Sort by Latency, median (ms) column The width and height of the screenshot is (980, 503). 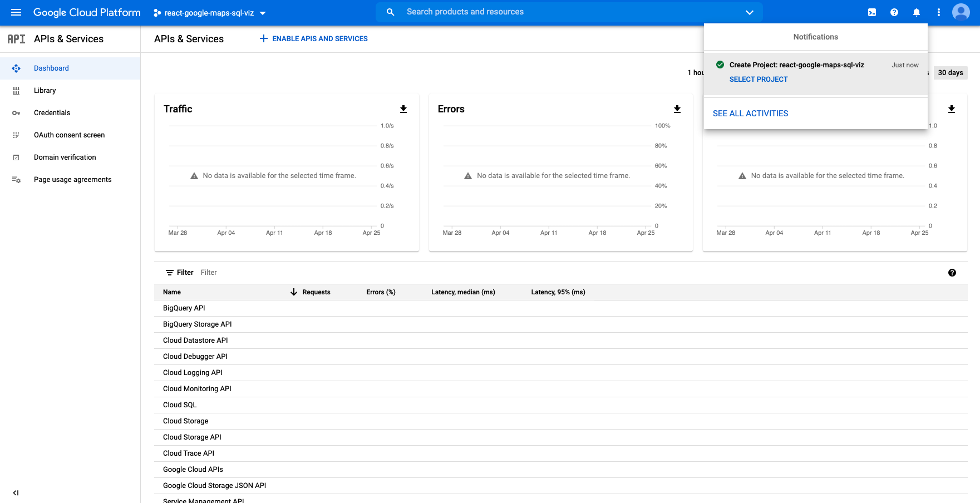463,292
